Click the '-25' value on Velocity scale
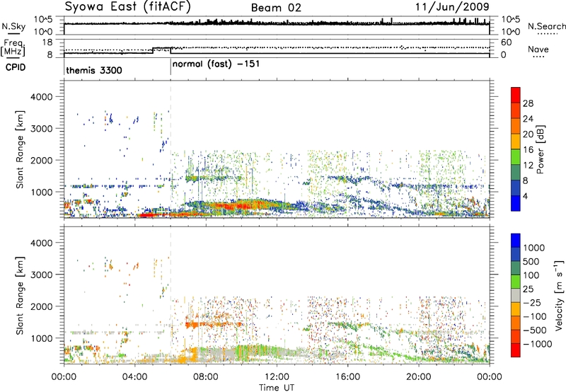Image resolution: width=566 pixels, height=392 pixels. point(531,303)
